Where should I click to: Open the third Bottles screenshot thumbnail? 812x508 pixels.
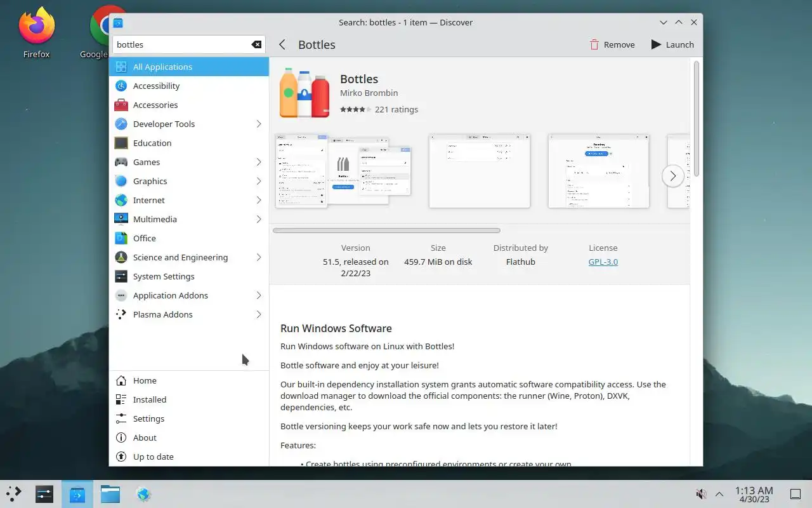coord(599,171)
